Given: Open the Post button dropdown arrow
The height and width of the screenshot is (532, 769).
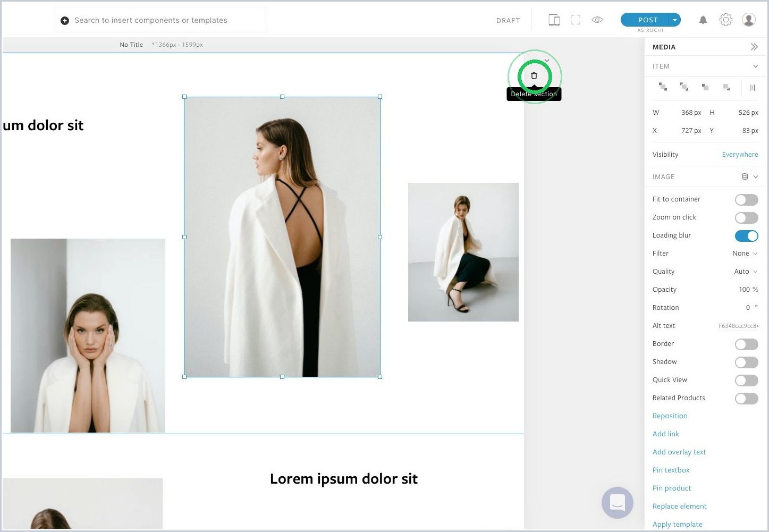Looking at the screenshot, I should pos(675,20).
